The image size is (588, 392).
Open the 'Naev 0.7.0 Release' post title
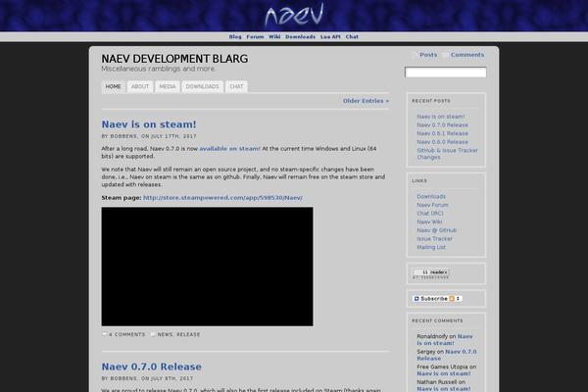pos(152,367)
